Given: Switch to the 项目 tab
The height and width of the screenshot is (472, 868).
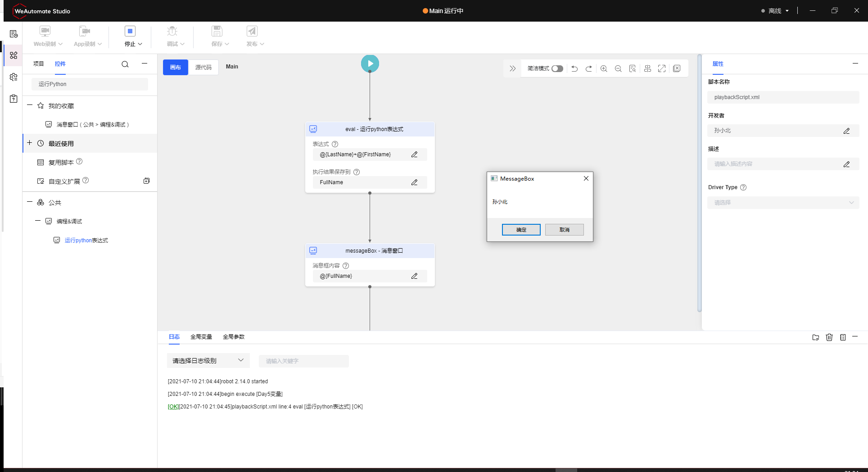Looking at the screenshot, I should tap(39, 64).
